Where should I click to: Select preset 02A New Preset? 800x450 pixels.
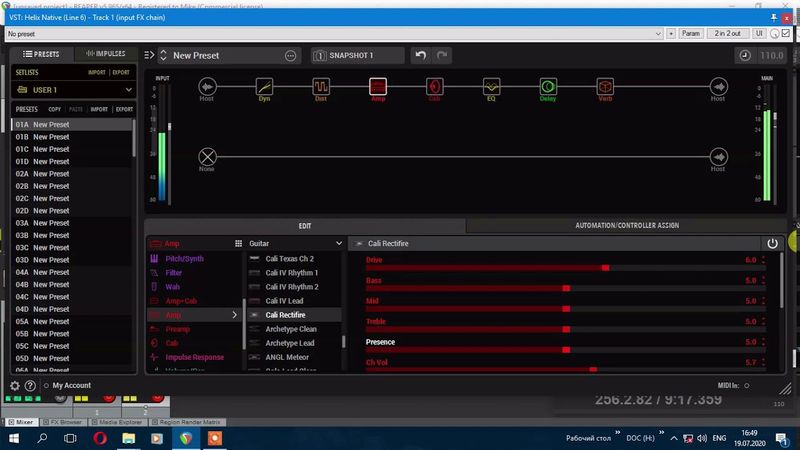pyautogui.click(x=73, y=173)
